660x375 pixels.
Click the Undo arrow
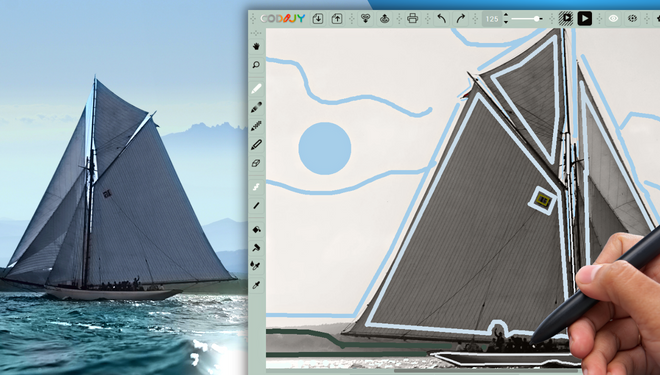(442, 19)
